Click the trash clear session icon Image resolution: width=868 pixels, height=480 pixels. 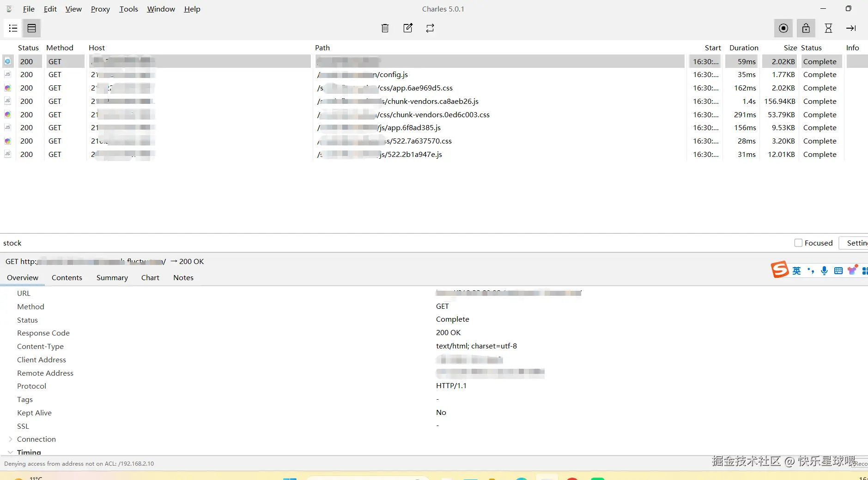pos(385,28)
